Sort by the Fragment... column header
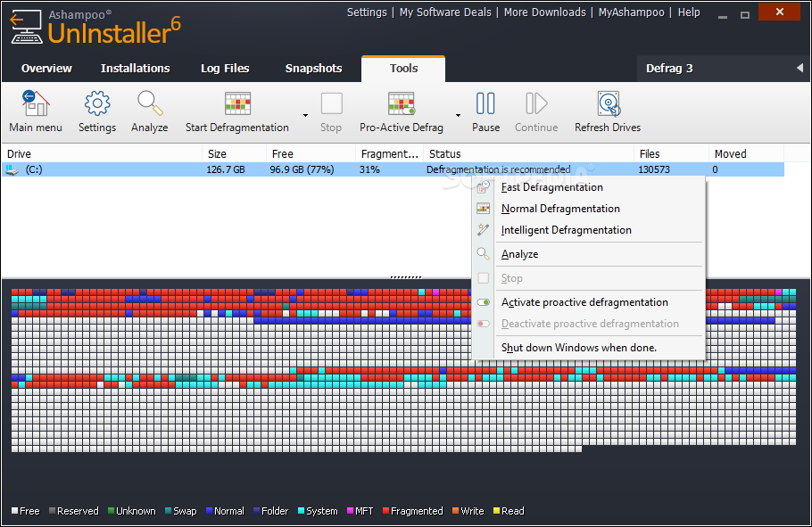The width and height of the screenshot is (812, 527). coord(389,153)
